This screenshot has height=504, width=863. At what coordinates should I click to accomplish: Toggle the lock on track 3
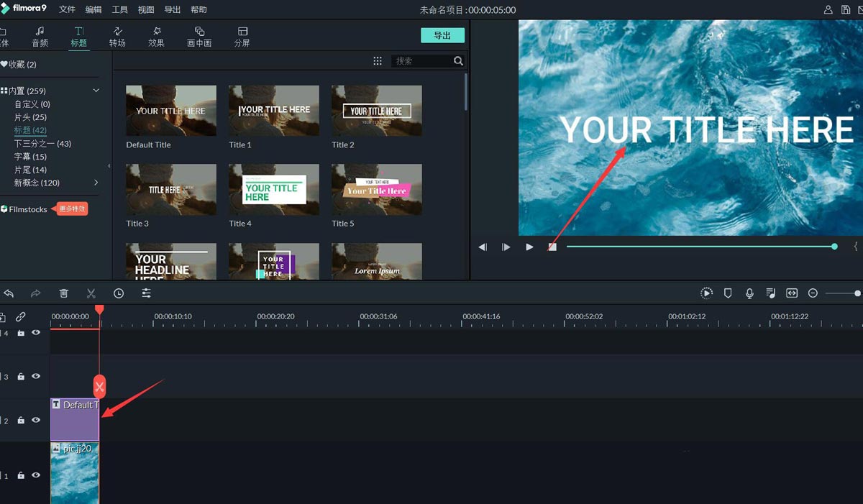click(x=21, y=377)
